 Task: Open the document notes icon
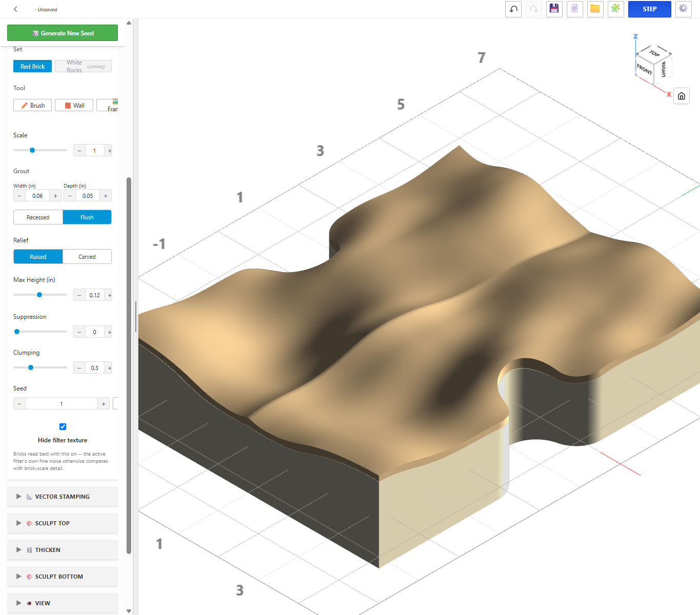click(x=575, y=9)
